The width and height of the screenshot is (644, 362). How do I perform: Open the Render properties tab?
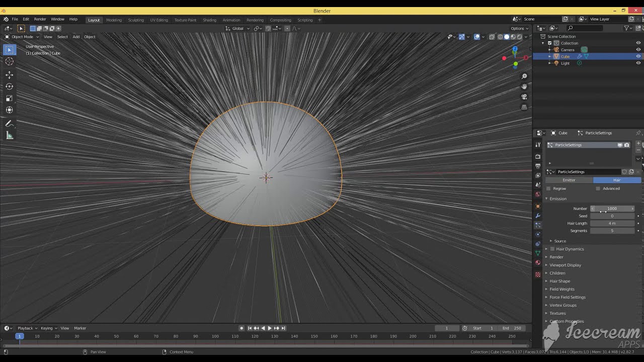coord(538,156)
